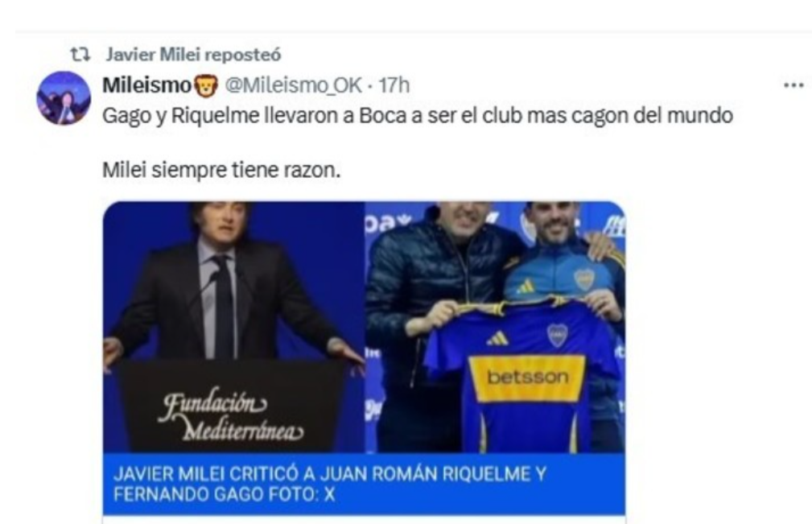
Task: Click the line "Milei siempre tiene razon."
Action: [x=221, y=170]
